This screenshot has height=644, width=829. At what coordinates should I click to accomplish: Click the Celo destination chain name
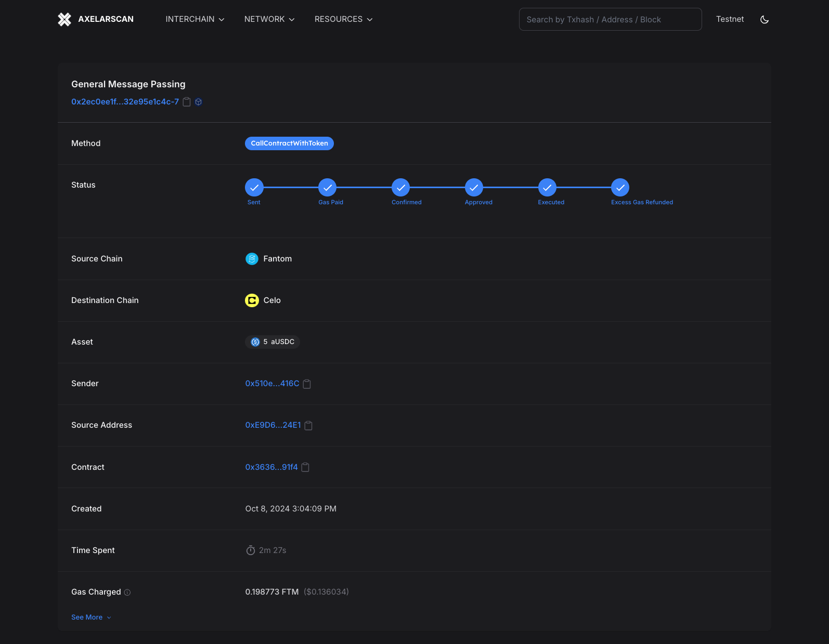click(x=272, y=300)
